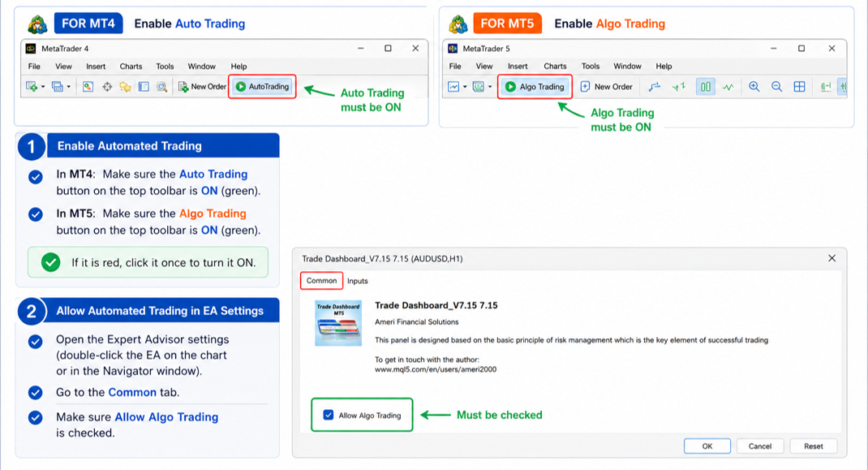The image size is (868, 470).
Task: Open Help menu in MetaTrader 5
Action: click(664, 66)
